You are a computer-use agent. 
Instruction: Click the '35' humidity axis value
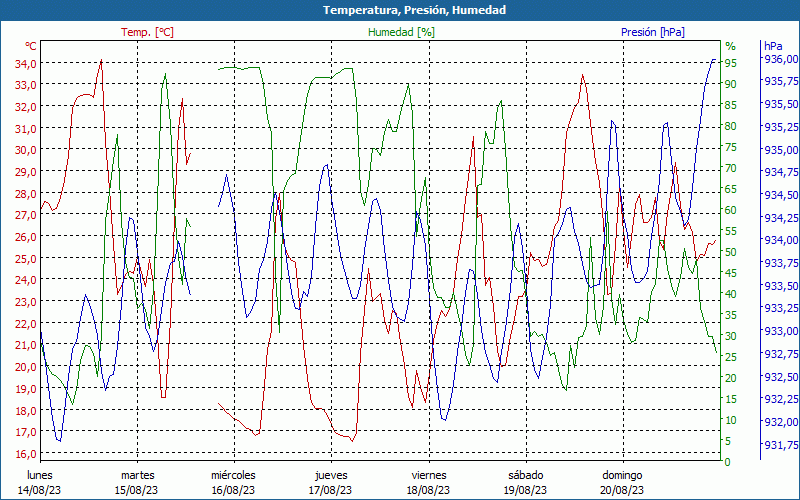tap(731, 315)
